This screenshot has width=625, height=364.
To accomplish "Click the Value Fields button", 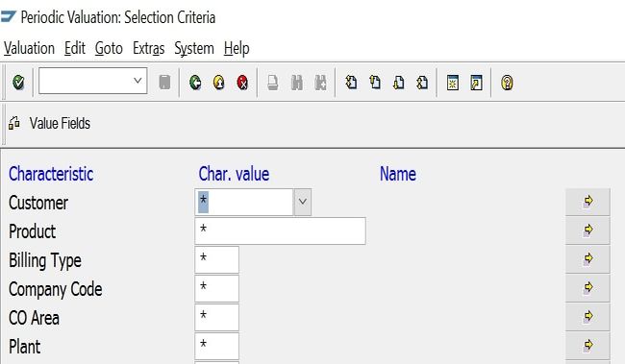I will pyautogui.click(x=50, y=124).
